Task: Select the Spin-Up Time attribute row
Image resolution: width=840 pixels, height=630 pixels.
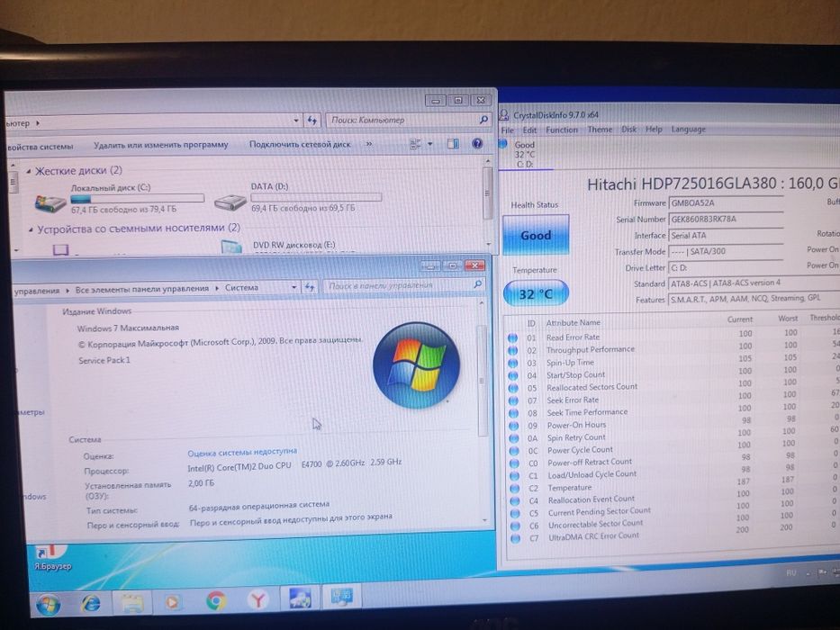Action: (673, 362)
